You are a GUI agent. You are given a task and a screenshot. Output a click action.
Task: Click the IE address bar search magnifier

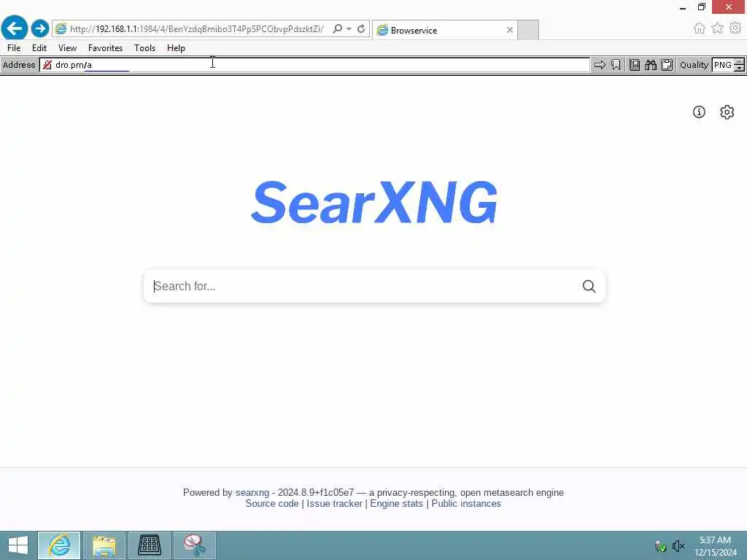click(337, 28)
